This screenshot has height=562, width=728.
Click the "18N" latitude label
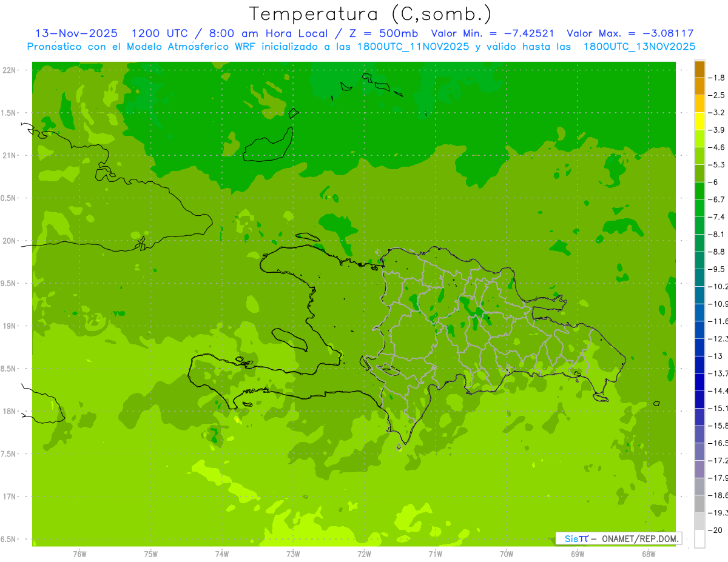pyautogui.click(x=9, y=412)
